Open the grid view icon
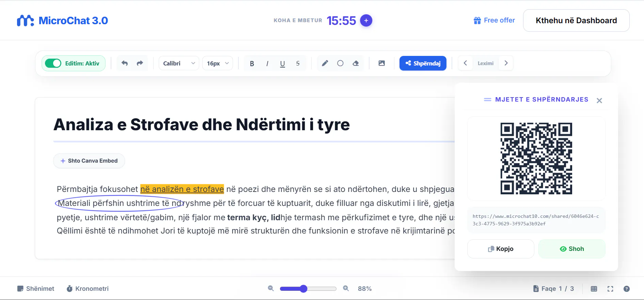This screenshot has height=300, width=644. pyautogui.click(x=594, y=289)
